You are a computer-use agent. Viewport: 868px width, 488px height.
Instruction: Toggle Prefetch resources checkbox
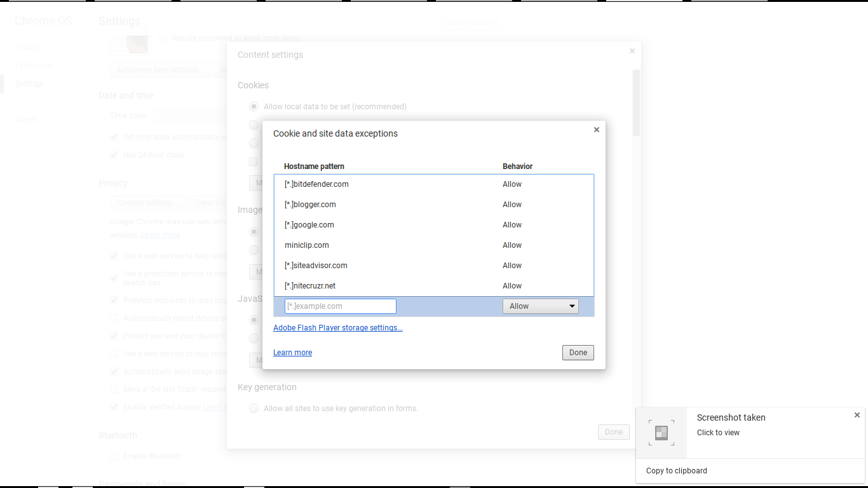[x=114, y=301]
